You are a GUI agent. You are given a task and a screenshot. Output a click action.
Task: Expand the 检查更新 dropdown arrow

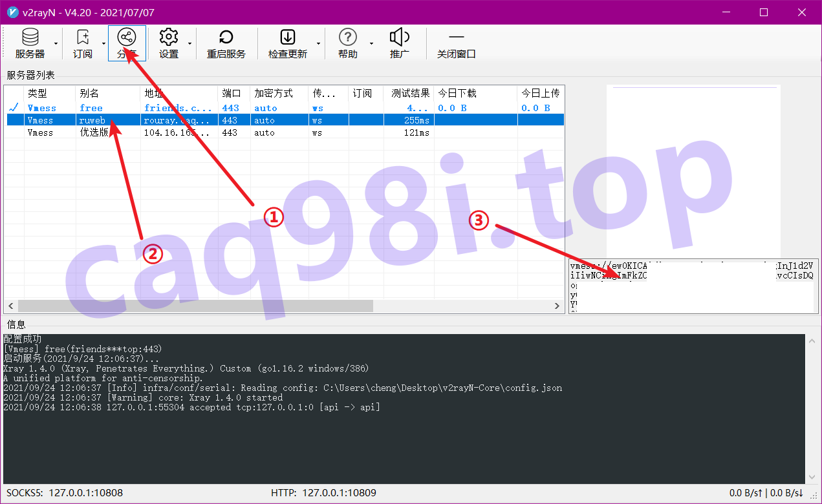(x=318, y=44)
